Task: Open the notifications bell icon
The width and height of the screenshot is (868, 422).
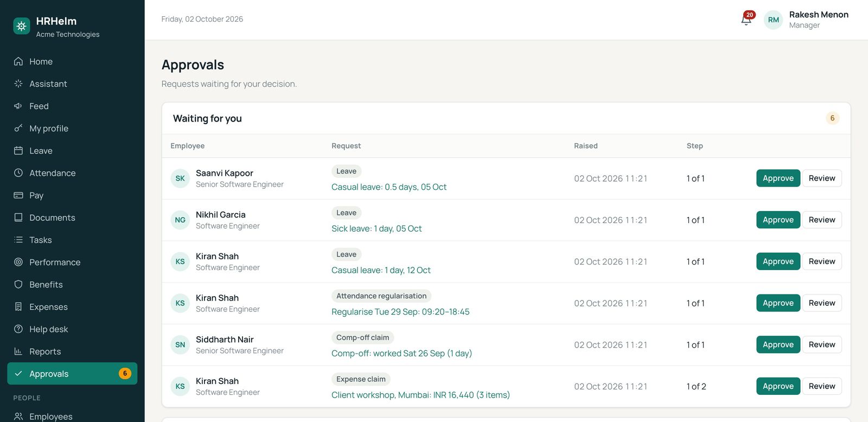Action: tap(746, 20)
